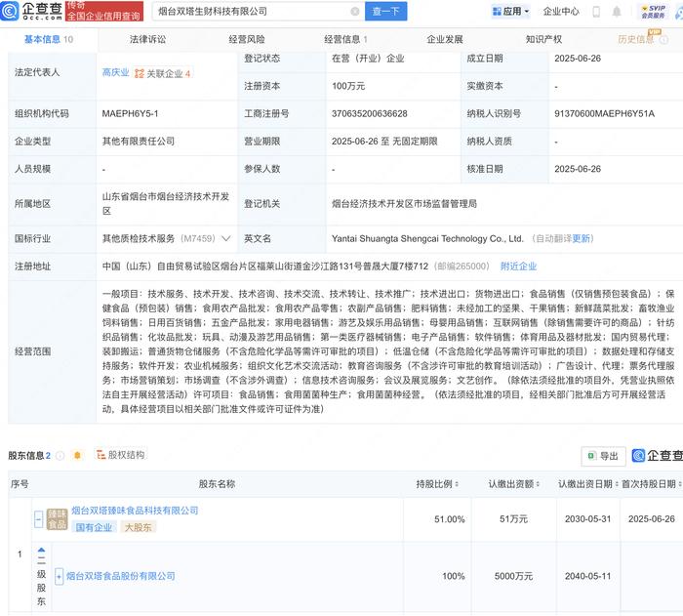
Task: Click the info icon next to 股东信息
Action: click(x=60, y=456)
